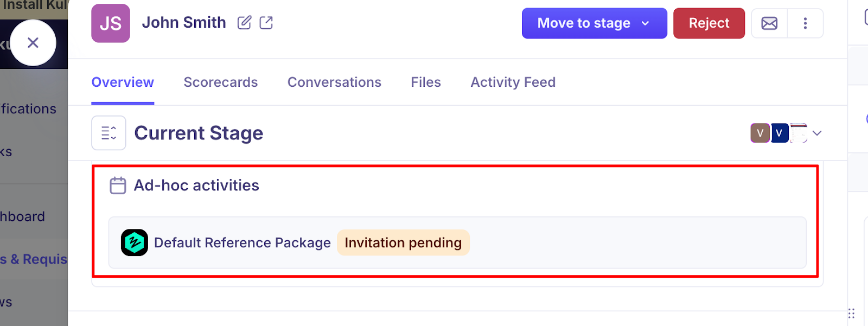Click the envelope email icon
This screenshot has width=868, height=326.
[x=769, y=23]
